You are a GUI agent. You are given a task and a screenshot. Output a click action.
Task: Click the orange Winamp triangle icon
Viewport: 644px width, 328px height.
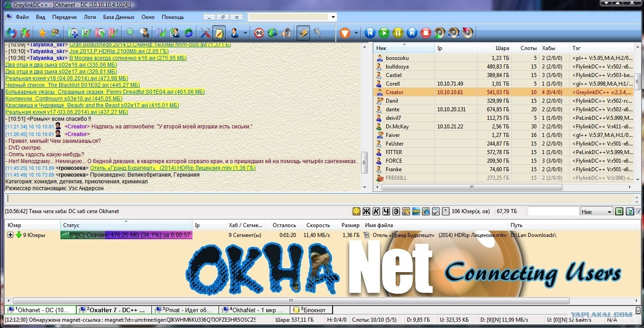pos(345,33)
